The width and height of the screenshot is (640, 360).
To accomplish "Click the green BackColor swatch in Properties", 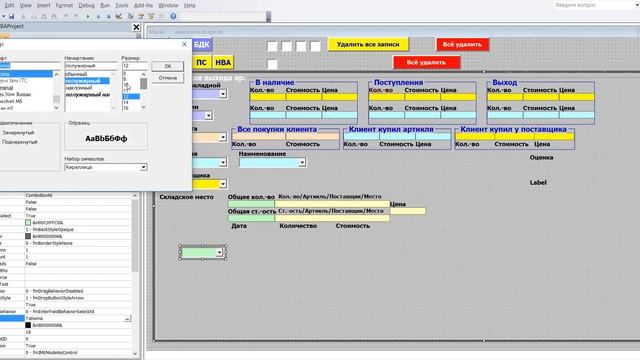I will (x=28, y=223).
